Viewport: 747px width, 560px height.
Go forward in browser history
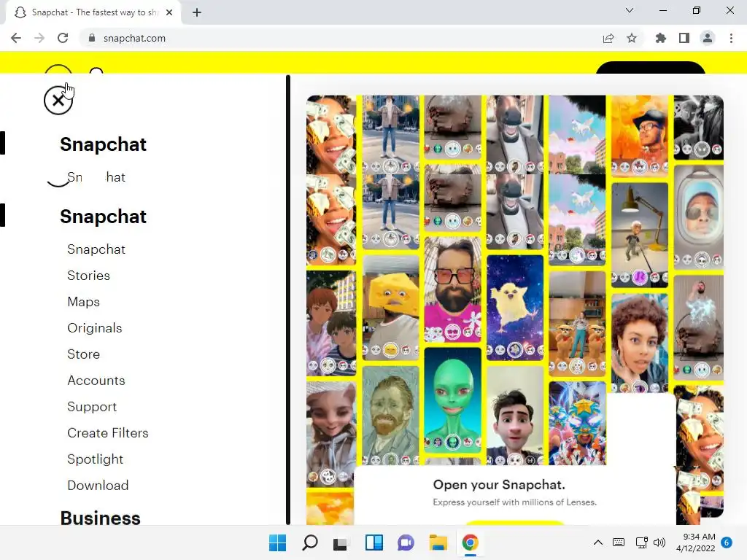39,38
